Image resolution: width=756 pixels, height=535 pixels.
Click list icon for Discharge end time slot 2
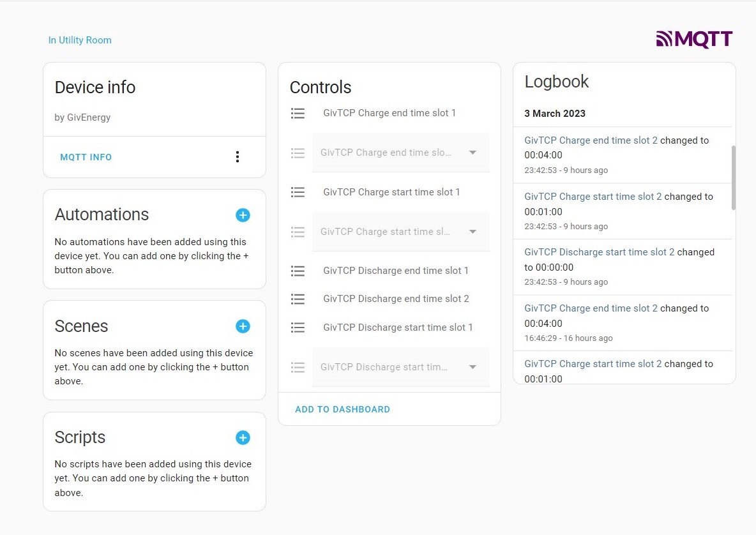coord(298,299)
